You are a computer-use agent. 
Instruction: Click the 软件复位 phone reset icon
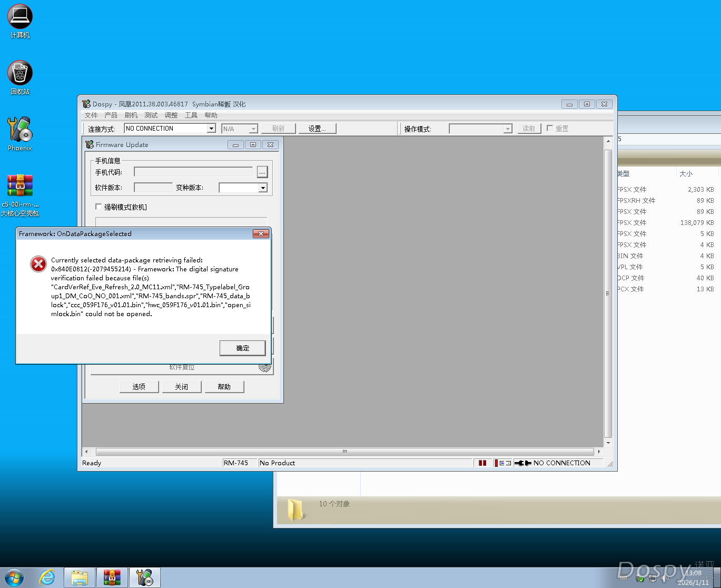(x=265, y=367)
